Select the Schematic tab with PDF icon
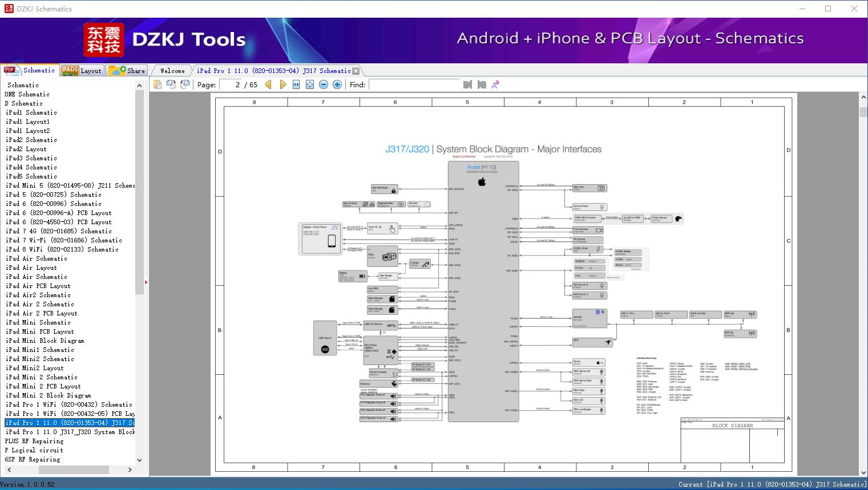 (x=33, y=70)
